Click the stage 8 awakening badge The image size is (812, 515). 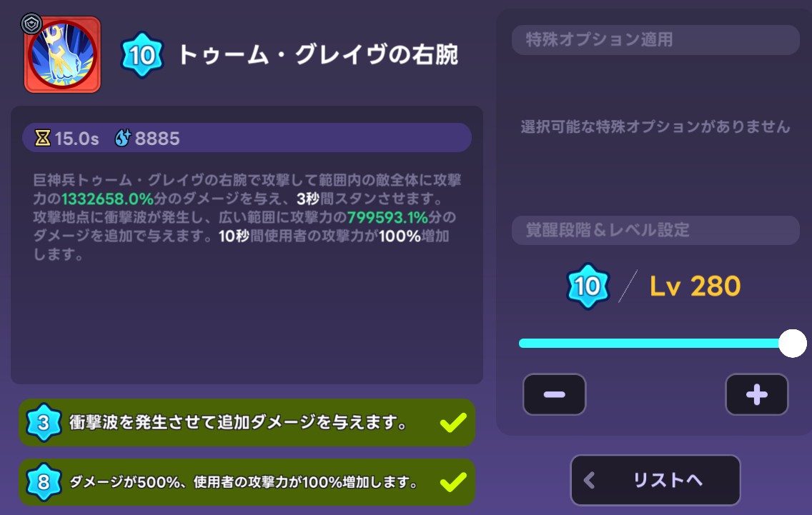point(44,482)
